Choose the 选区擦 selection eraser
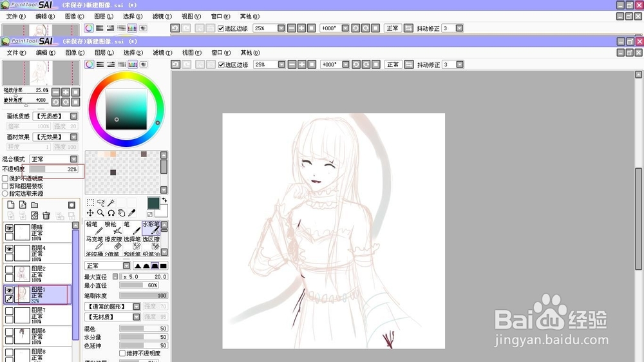 pos(151,243)
